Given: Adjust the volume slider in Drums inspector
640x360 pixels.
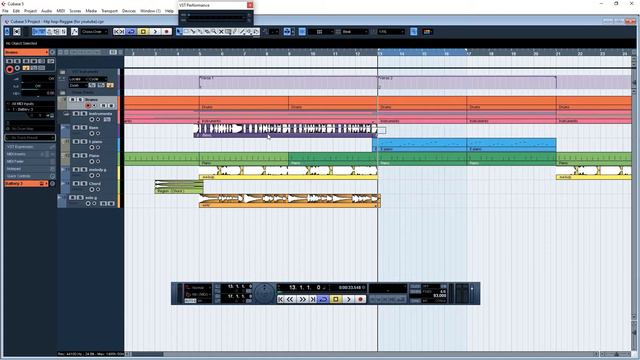Looking at the screenshot, I should point(38,78).
